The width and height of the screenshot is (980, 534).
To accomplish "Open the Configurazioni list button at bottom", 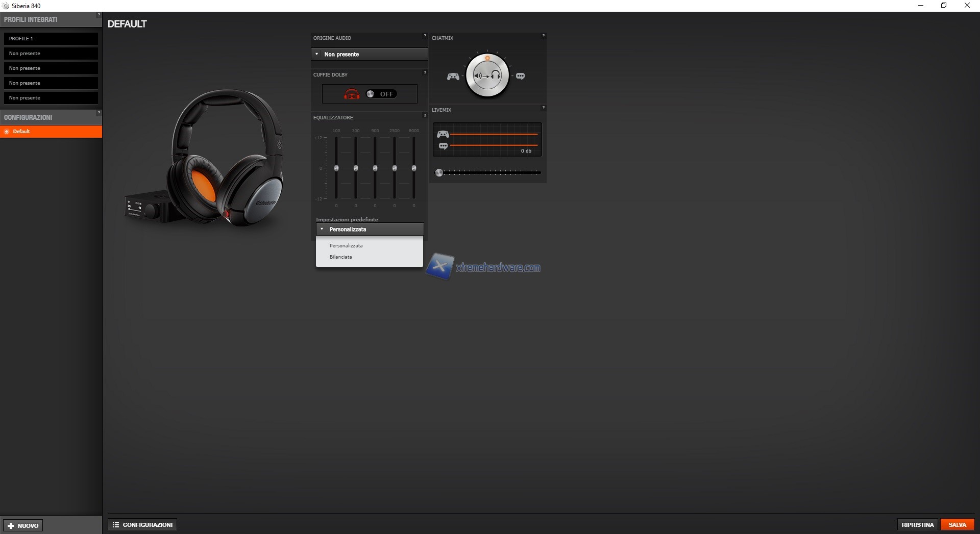I will 142,525.
